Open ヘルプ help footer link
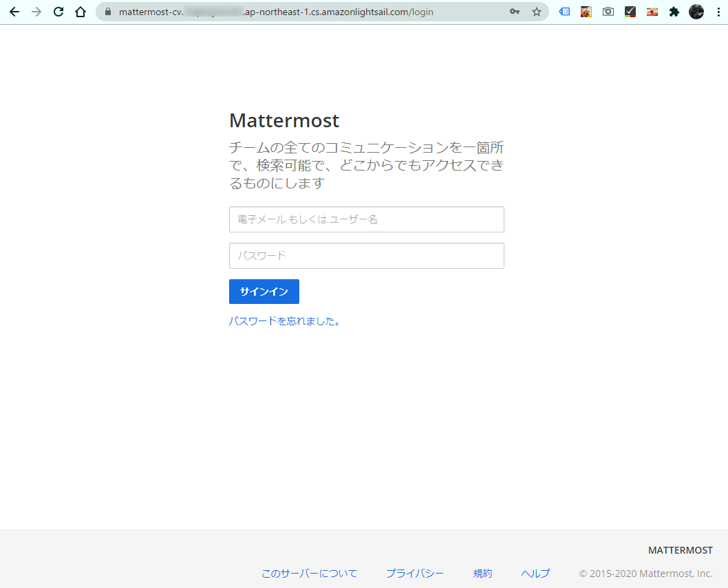 [535, 574]
